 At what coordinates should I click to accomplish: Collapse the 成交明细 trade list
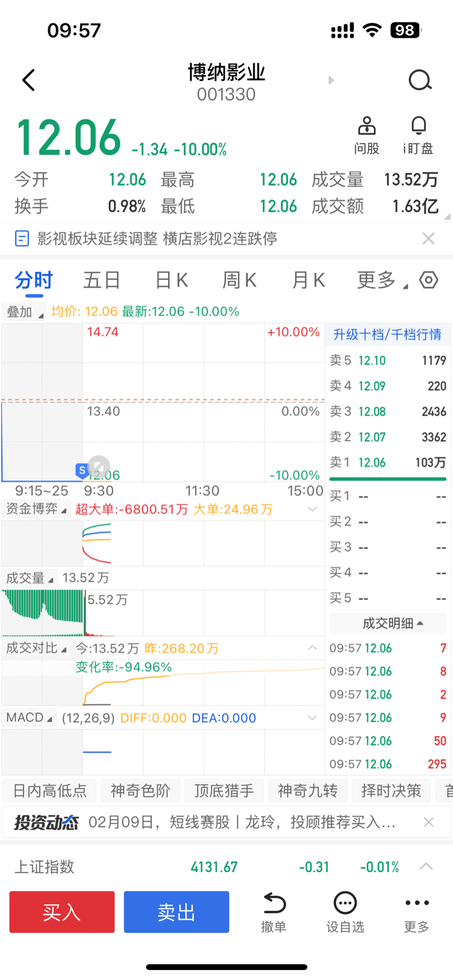point(393,623)
